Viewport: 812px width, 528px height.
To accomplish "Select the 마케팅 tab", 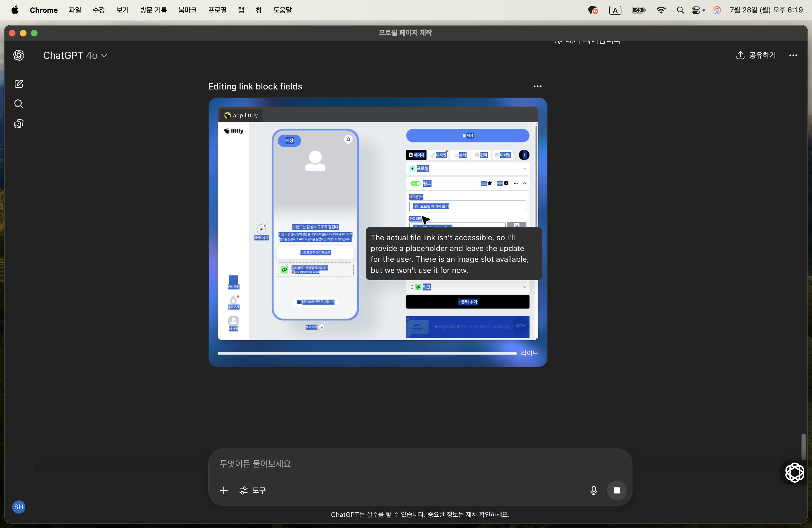I will click(503, 155).
